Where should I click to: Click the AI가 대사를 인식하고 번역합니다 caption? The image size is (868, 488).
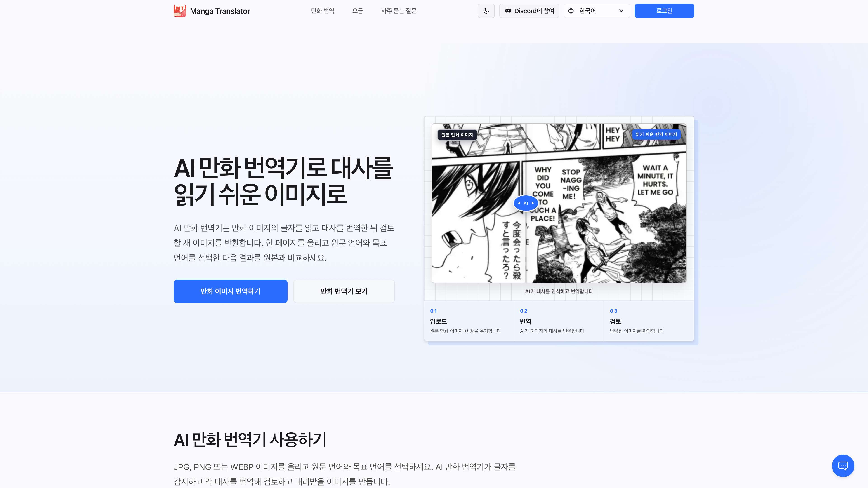(559, 291)
